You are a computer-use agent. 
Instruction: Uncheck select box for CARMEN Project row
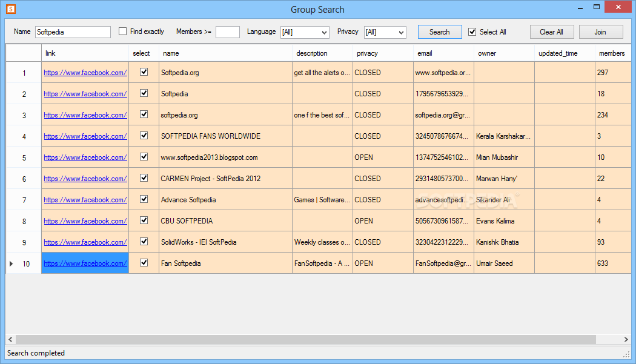coord(144,177)
